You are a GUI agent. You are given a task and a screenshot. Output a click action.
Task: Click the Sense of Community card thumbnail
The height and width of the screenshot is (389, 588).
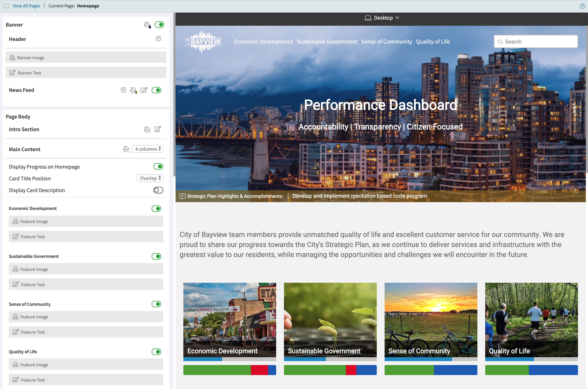pyautogui.click(x=431, y=320)
